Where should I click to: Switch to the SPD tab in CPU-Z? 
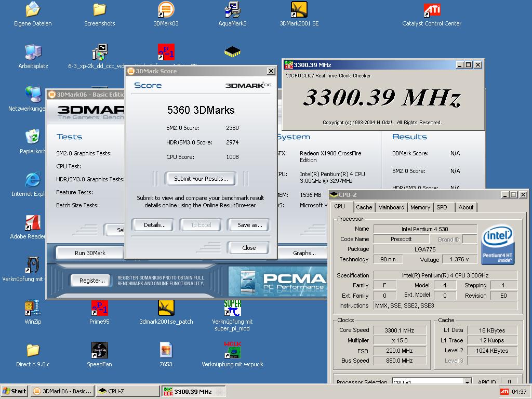pos(442,207)
